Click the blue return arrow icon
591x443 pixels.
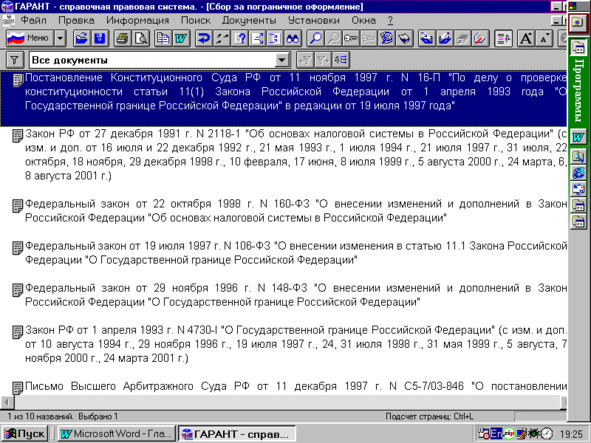(204, 38)
